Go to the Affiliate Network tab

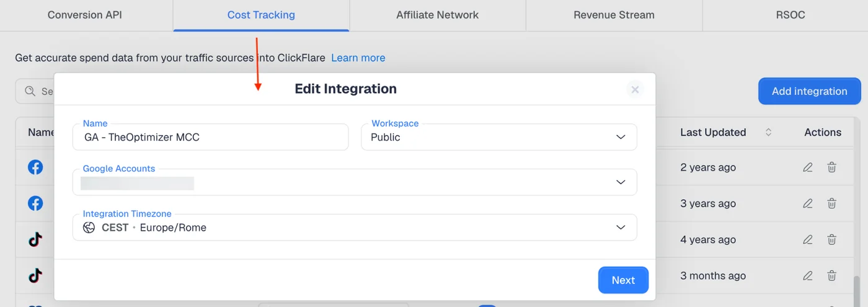click(x=438, y=15)
